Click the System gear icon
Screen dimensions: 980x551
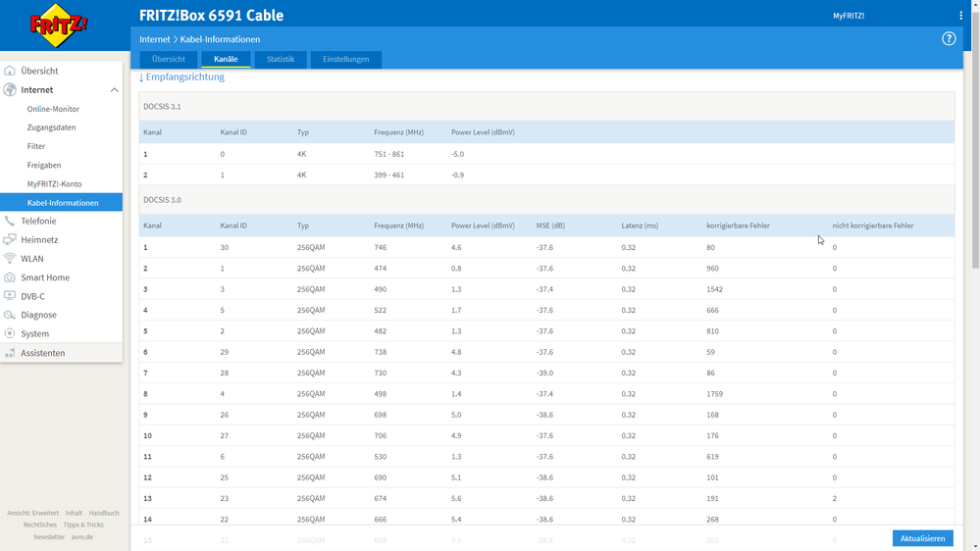click(10, 334)
